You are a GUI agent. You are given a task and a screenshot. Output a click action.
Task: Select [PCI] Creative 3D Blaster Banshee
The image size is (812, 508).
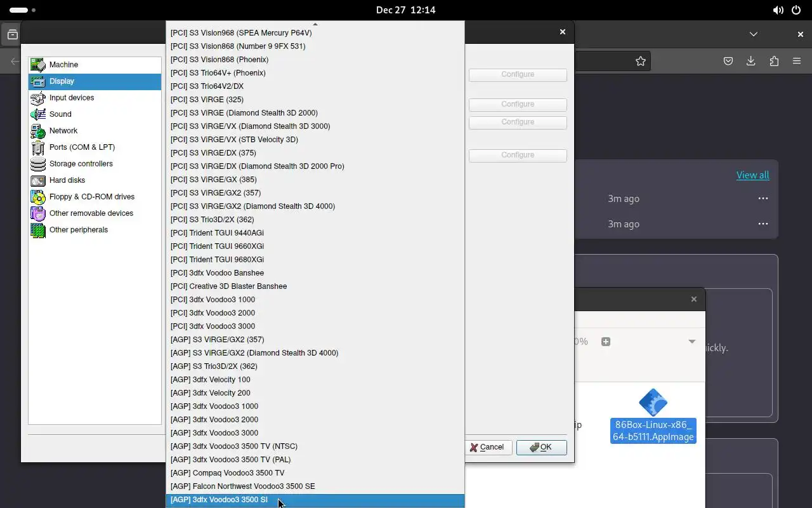[315, 286]
